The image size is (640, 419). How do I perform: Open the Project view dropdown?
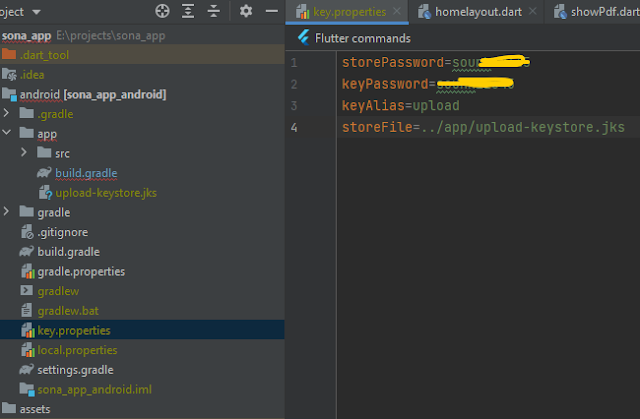pyautogui.click(x=37, y=11)
